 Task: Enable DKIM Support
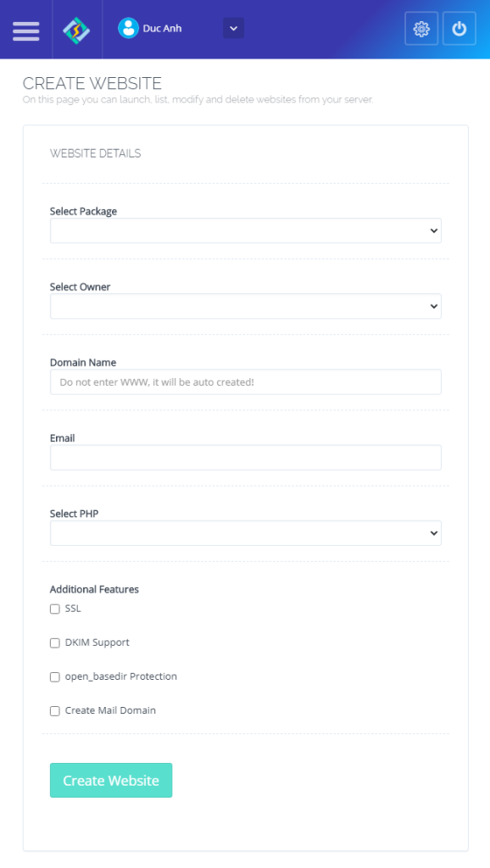click(54, 643)
